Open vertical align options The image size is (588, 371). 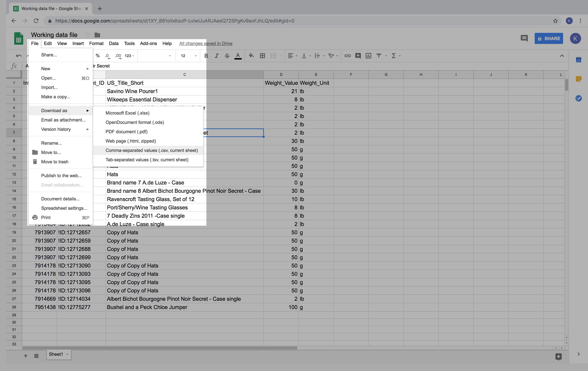306,56
